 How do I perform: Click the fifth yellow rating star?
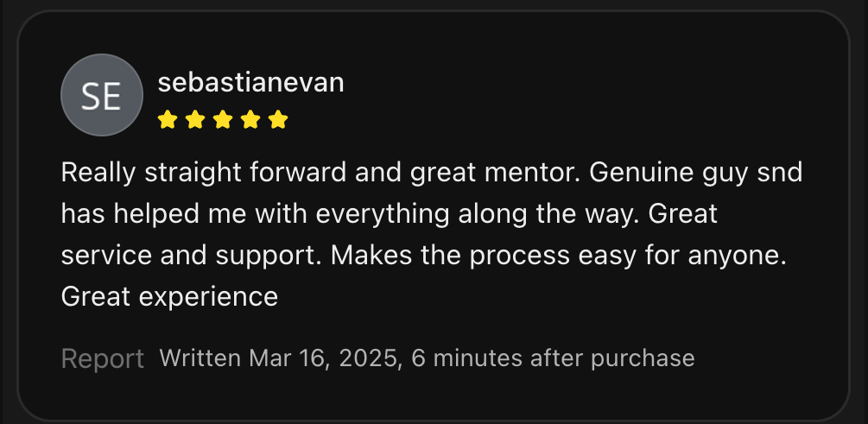point(278,120)
